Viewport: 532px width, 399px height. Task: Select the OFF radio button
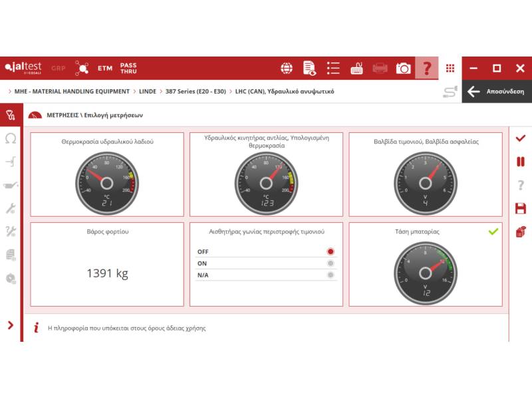[x=331, y=252]
